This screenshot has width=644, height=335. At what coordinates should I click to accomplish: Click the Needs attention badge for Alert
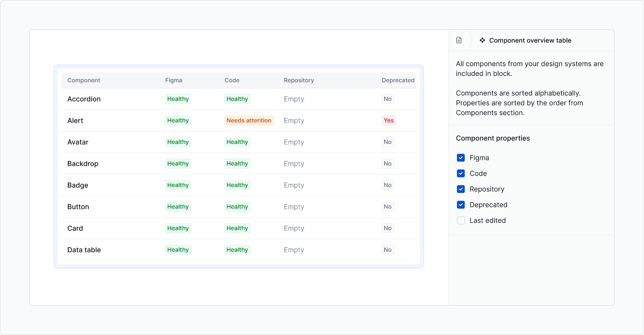click(x=249, y=120)
